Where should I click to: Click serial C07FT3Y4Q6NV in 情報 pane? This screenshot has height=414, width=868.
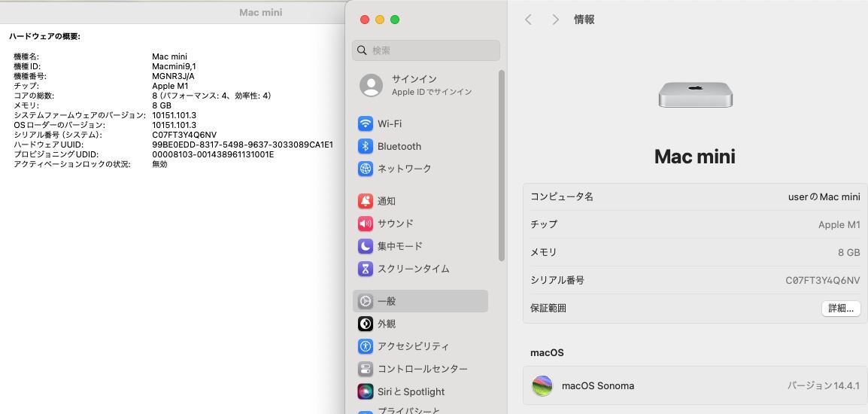click(x=823, y=281)
